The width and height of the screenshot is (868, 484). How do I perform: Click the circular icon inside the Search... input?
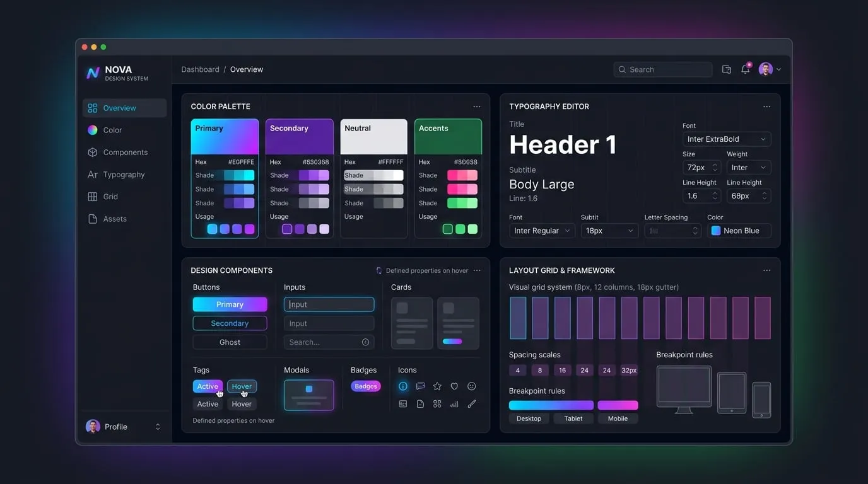pos(365,342)
